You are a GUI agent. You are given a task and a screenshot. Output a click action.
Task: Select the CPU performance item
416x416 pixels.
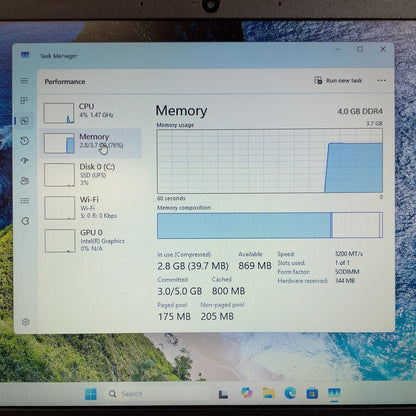90,113
